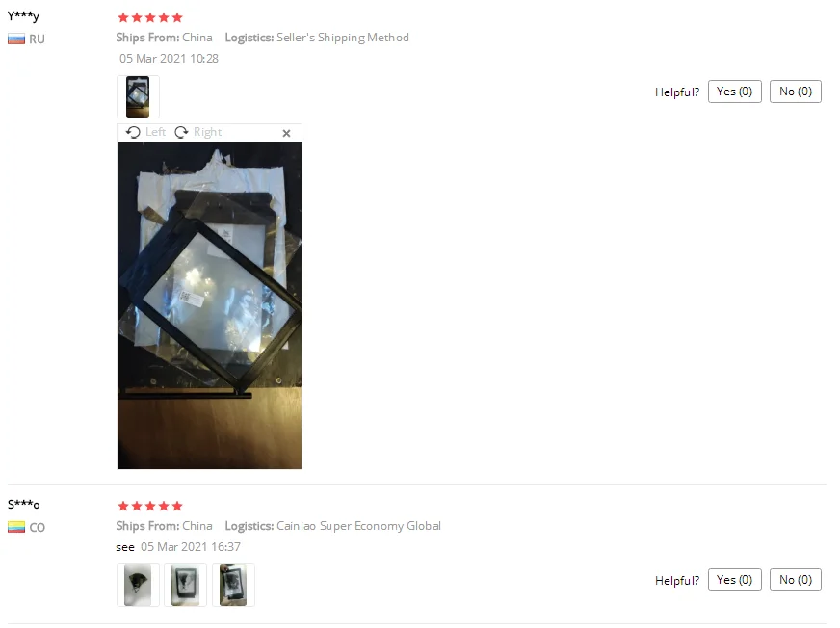The width and height of the screenshot is (840, 628).
Task: Click the reviewer name Y***y
Action: point(23,16)
